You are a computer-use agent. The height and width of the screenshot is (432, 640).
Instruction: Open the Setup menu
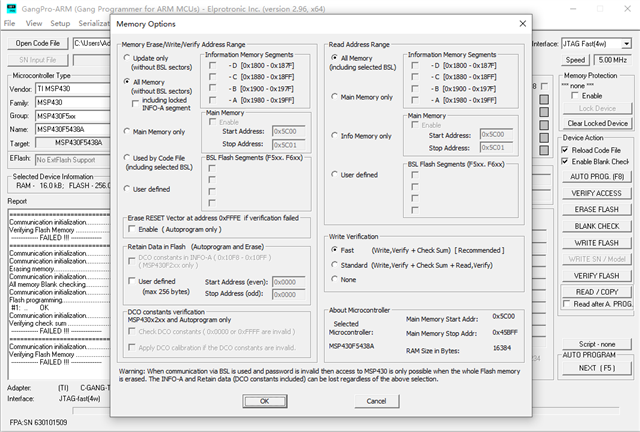pos(60,23)
